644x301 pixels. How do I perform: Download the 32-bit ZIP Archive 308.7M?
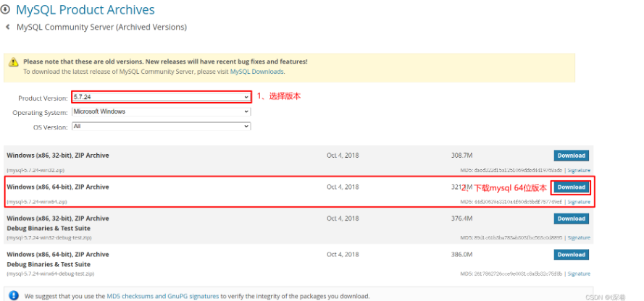point(571,156)
